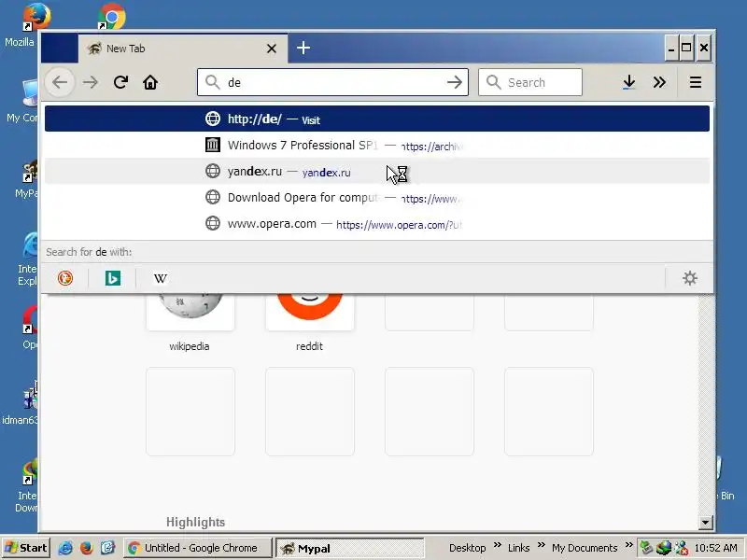Reload the current page

tap(120, 82)
